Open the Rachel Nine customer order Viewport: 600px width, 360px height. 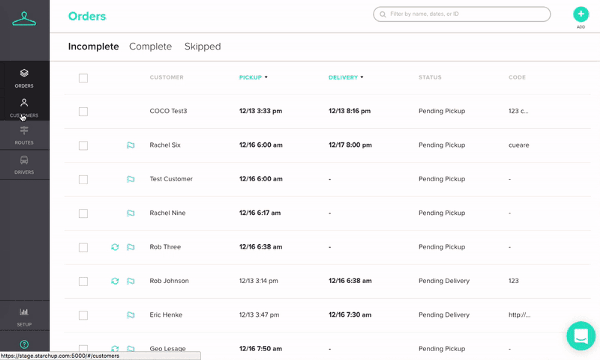click(x=168, y=213)
